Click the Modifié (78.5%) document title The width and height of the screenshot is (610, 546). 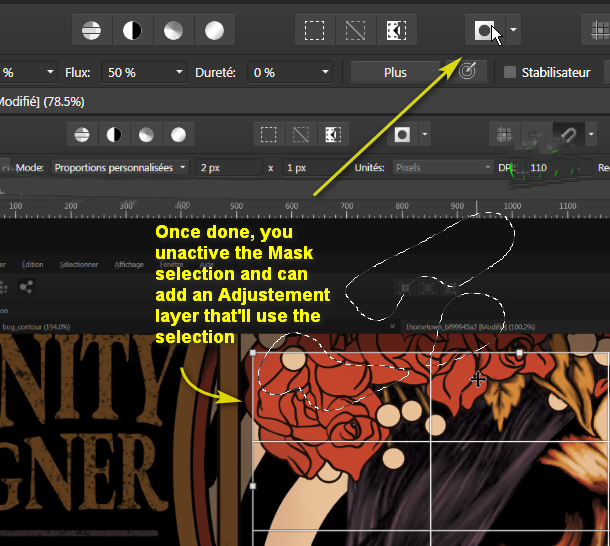pos(41,102)
